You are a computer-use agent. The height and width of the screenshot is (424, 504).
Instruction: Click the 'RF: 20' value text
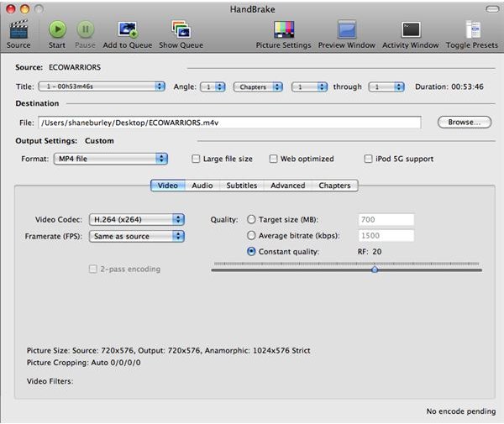click(370, 252)
